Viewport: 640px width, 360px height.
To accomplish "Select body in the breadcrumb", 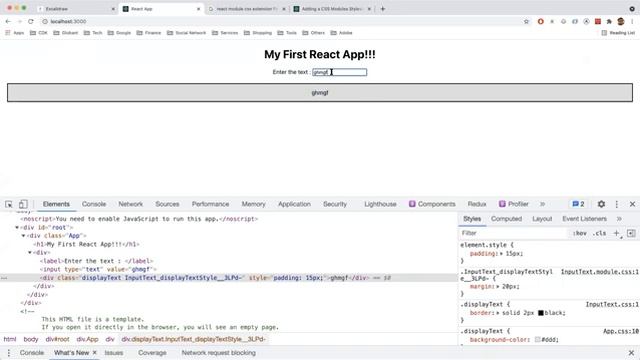I will [31, 339].
